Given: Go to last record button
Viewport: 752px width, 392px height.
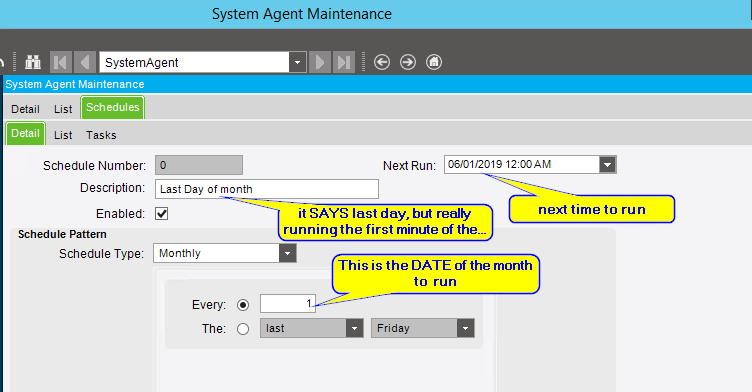Looking at the screenshot, I should 344,62.
